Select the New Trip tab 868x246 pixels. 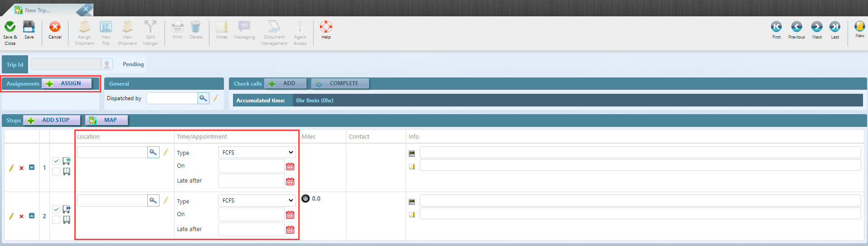38,10
